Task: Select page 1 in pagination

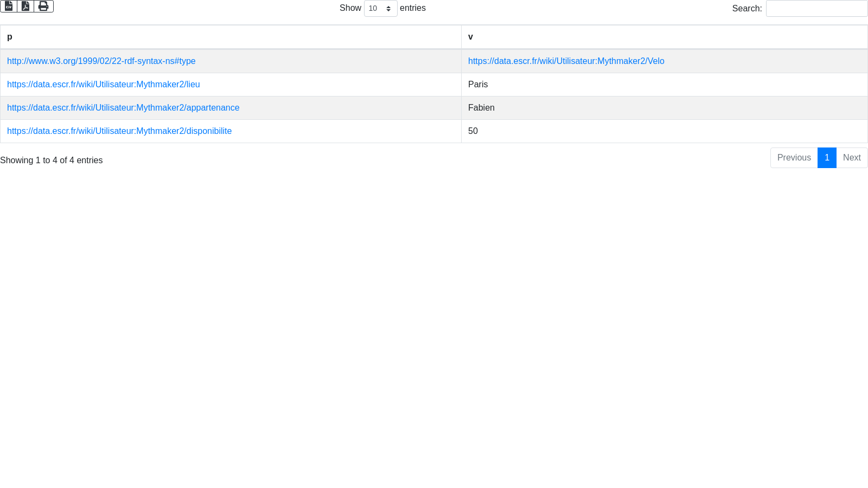Action: 827,158
